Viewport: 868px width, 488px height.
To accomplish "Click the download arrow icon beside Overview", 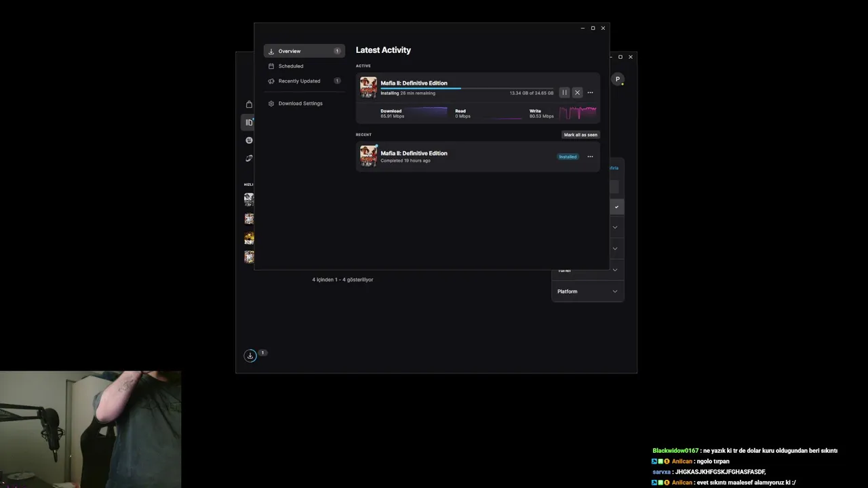I will coord(271,51).
